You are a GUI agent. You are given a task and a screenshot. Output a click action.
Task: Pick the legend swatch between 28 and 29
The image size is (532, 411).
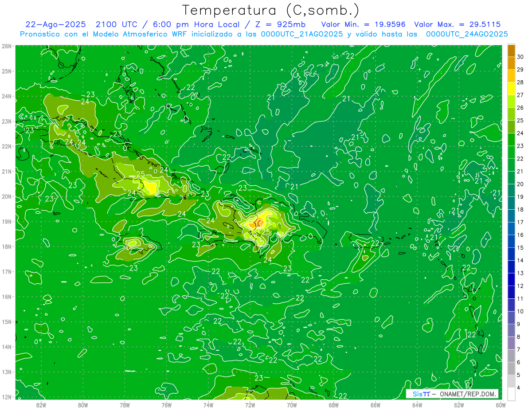(x=511, y=76)
